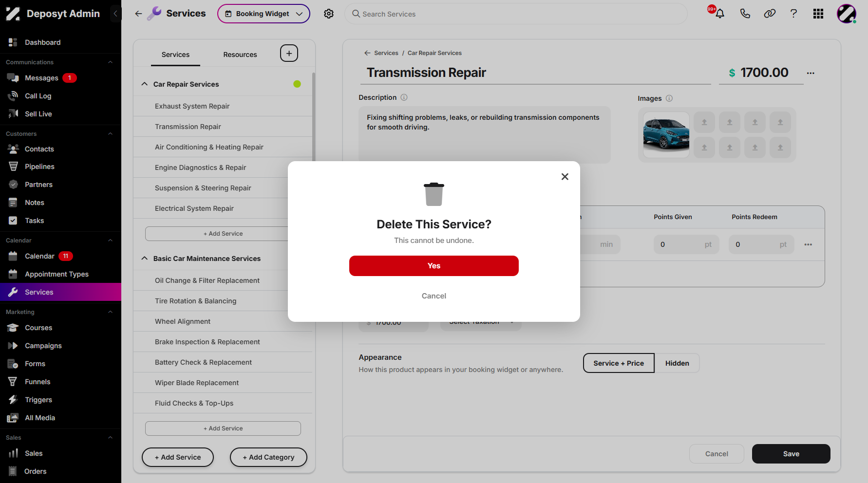The image size is (868, 483).
Task: Select Service + Price appearance option
Action: (x=619, y=363)
